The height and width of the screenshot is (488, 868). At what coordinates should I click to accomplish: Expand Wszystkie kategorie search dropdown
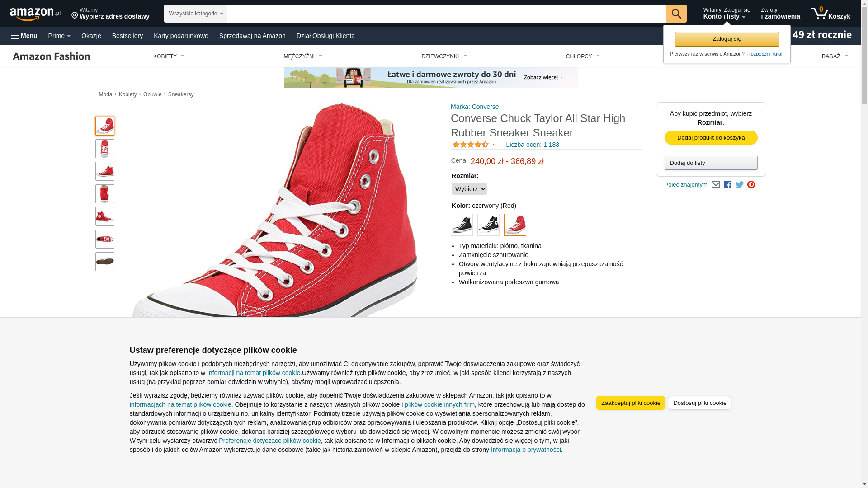pos(196,14)
